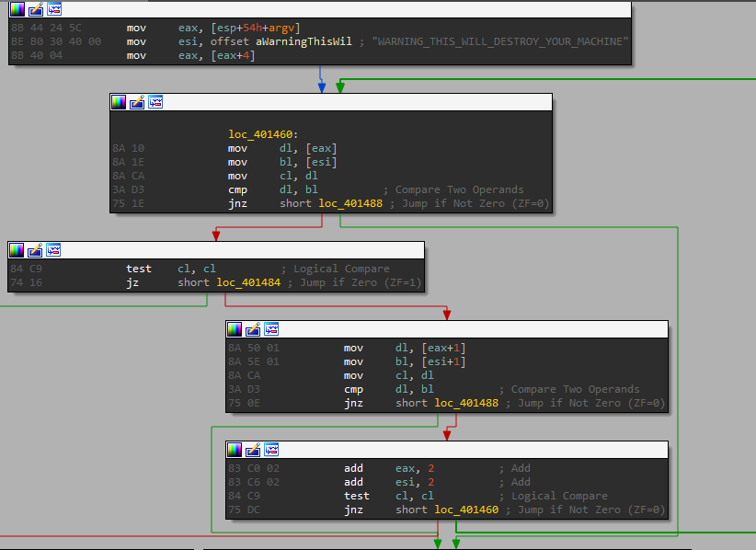756x550 pixels.
Task: Click group icon on loc_401460 block
Action: [155, 102]
